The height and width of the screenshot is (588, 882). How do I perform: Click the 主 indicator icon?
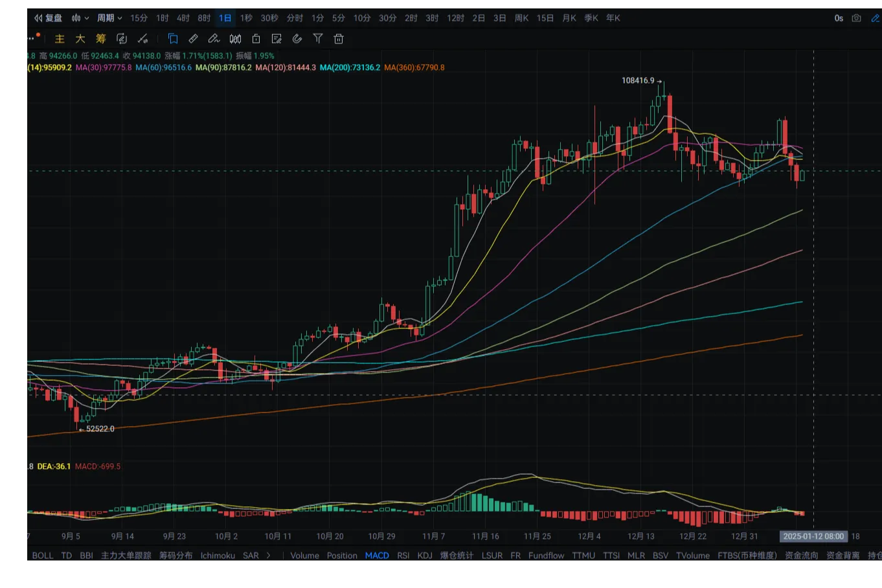[x=60, y=39]
